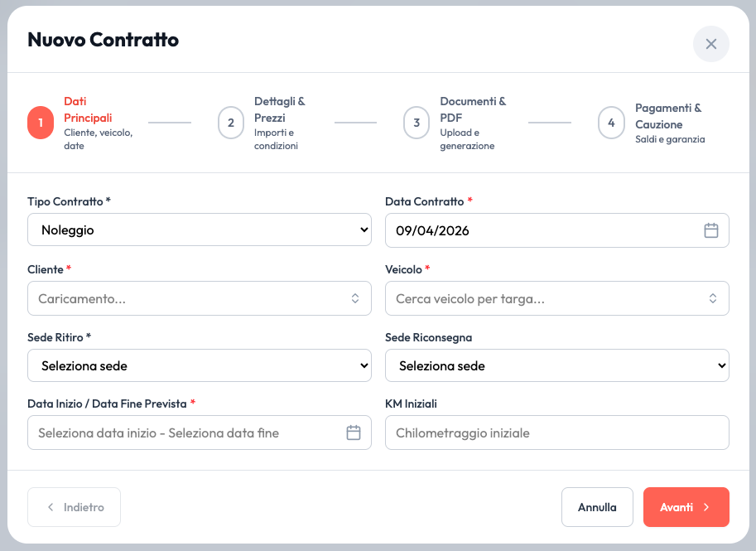Click the back chevron icon on Indietro button
Screen dimensions: 756x551
coord(51,506)
